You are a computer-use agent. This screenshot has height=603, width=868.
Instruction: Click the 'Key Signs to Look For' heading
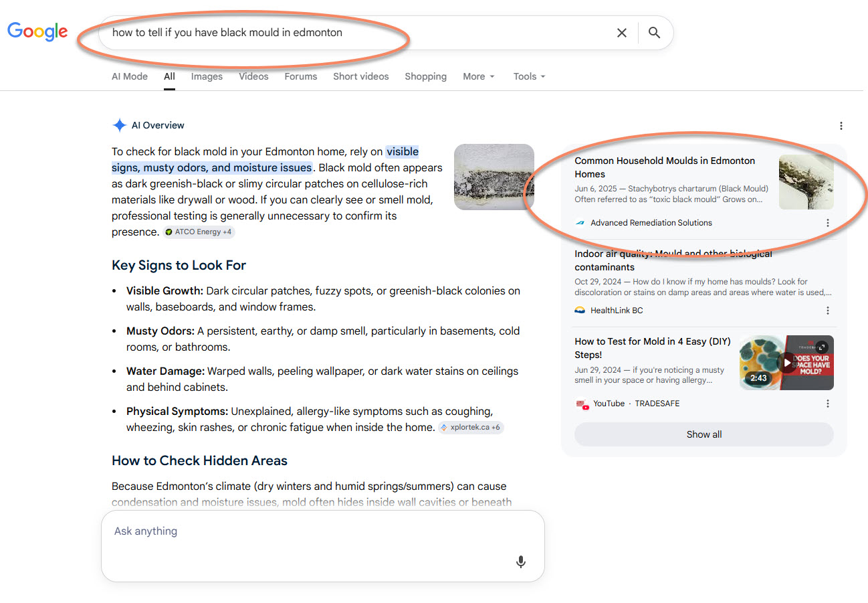[x=179, y=265]
